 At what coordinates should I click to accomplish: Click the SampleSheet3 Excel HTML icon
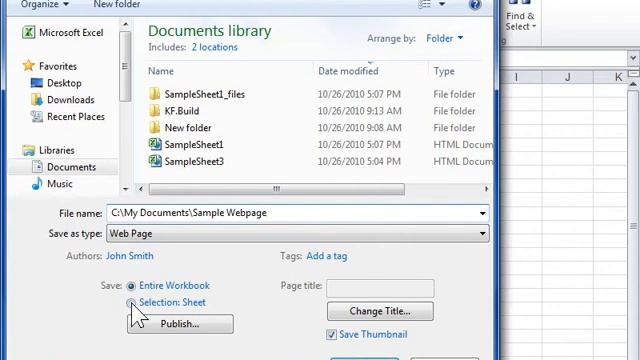[155, 161]
